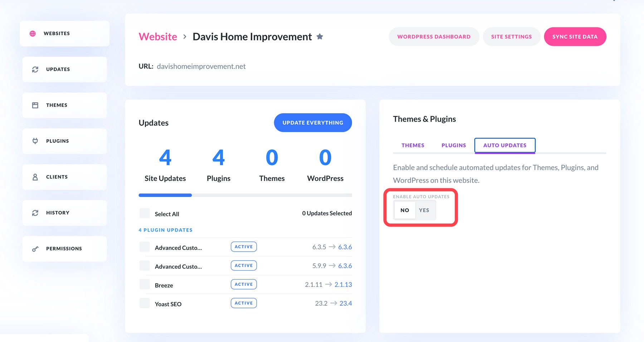Viewport: 644px width, 342px height.
Task: Click the Update Everything button
Action: click(313, 122)
